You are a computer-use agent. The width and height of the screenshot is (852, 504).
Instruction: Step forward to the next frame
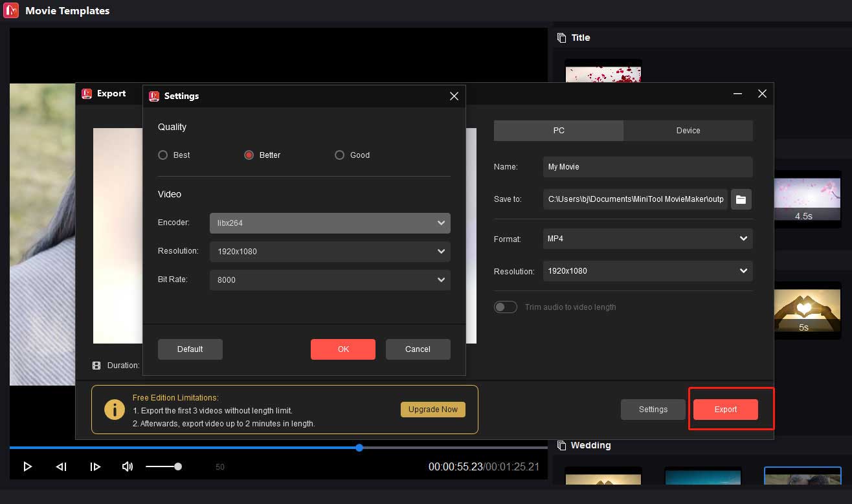tap(95, 466)
